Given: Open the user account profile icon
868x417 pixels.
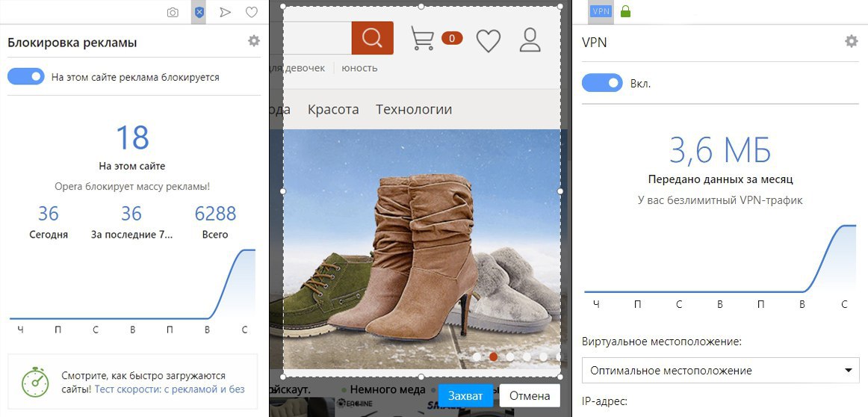Looking at the screenshot, I should [530, 40].
